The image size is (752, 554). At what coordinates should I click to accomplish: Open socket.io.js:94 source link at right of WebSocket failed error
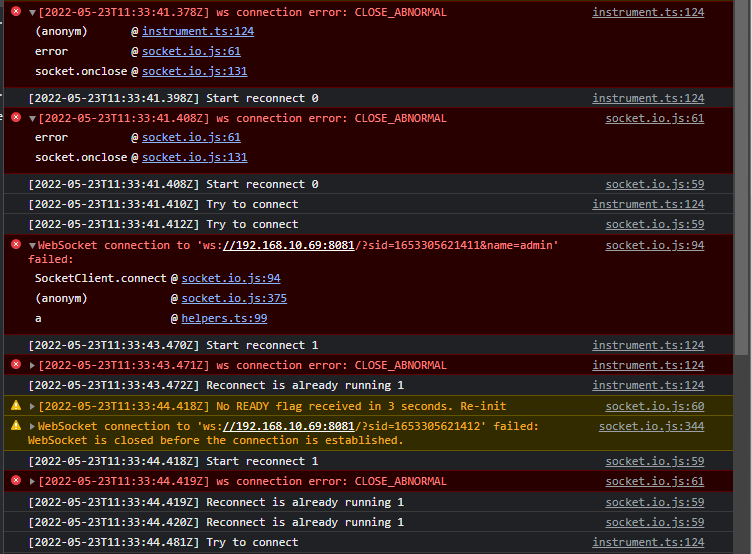[655, 246]
